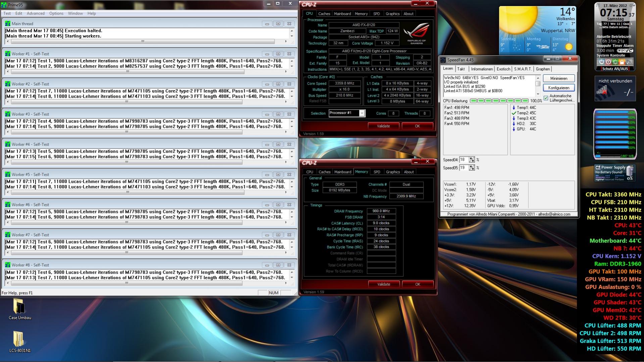Viewport: 644px width, 362px height.
Task: Switch to S.M.A.R.T. tab in SpeedFan
Action: (x=523, y=69)
